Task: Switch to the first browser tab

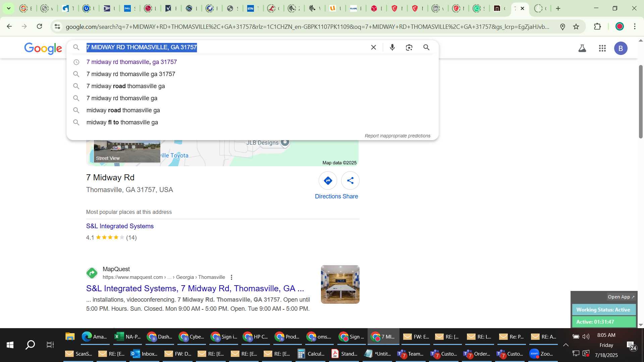Action: (25, 8)
